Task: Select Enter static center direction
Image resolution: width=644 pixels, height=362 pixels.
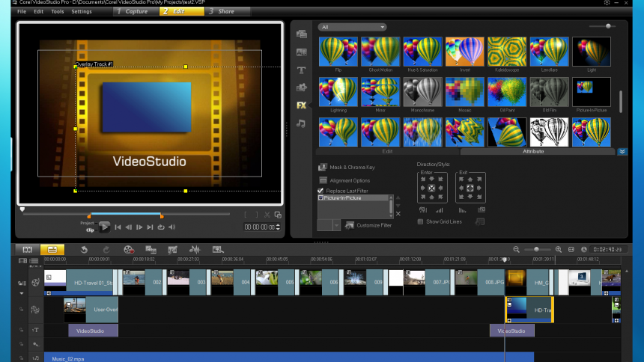Action: 431,188
